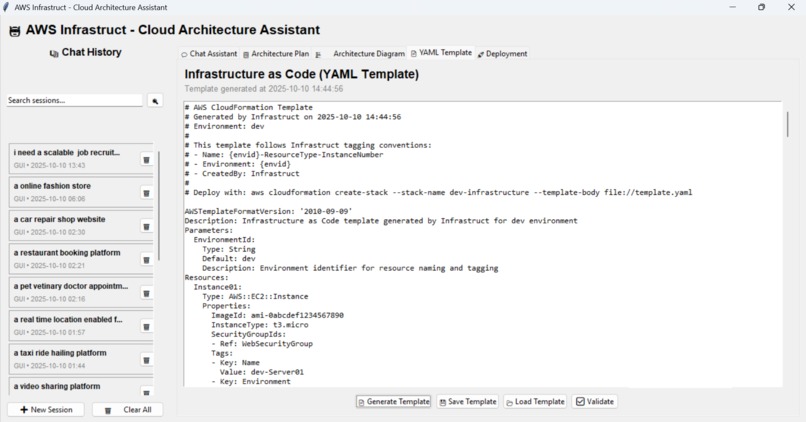Open session 'a online fashion store'
The width and height of the screenshot is (806, 422).
click(x=75, y=192)
